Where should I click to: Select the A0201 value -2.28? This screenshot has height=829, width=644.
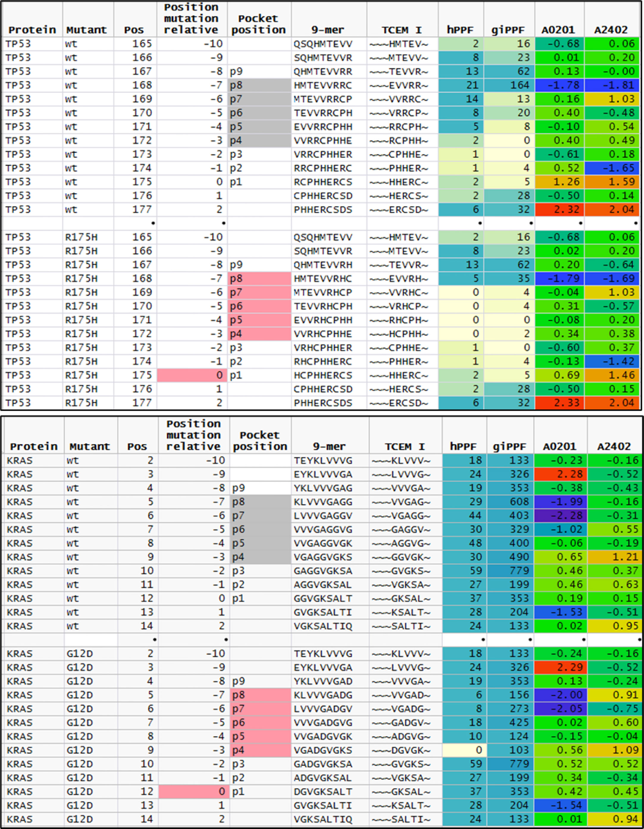(x=560, y=516)
